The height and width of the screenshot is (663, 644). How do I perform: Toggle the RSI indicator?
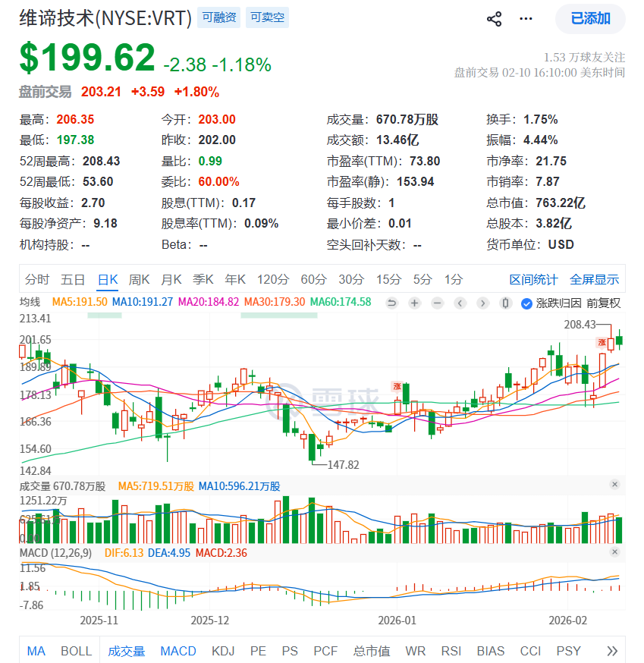[x=451, y=651]
